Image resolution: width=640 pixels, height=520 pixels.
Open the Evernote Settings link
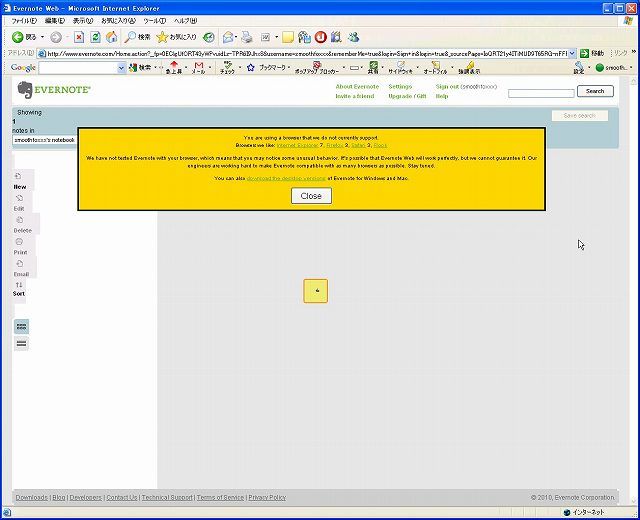[x=400, y=87]
